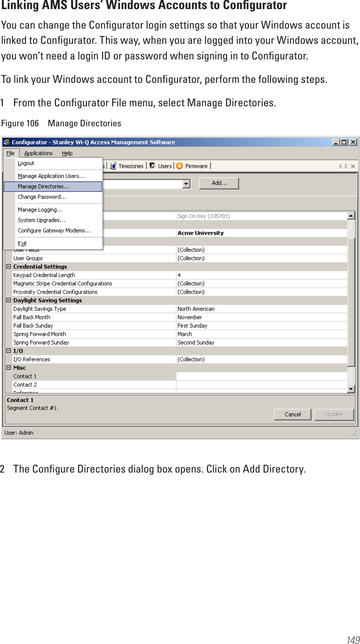
Task: Open the File menu
Action: coord(10,153)
